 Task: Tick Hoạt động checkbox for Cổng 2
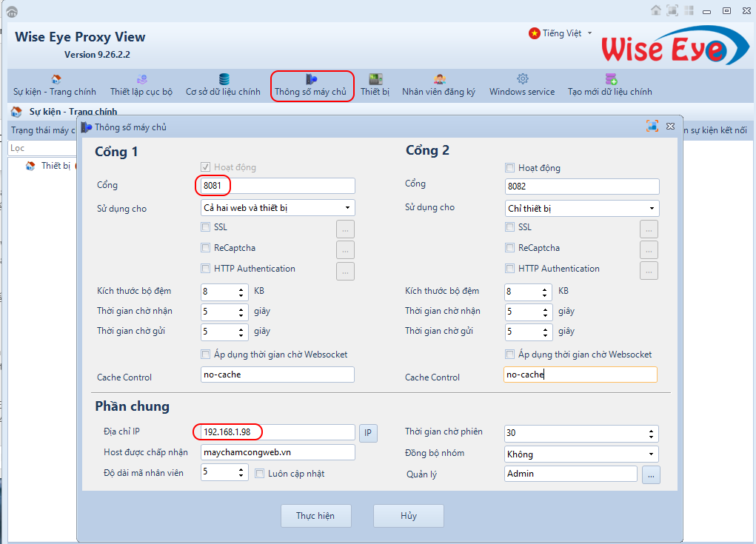(510, 168)
